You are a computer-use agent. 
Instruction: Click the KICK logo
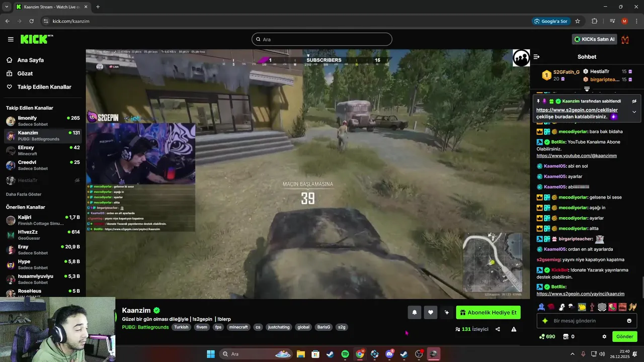point(36,39)
